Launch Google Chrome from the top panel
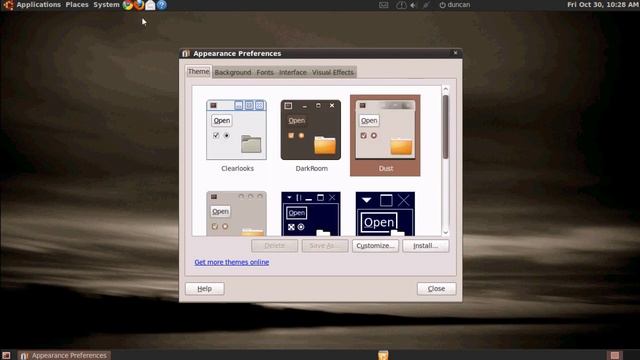 point(128,5)
